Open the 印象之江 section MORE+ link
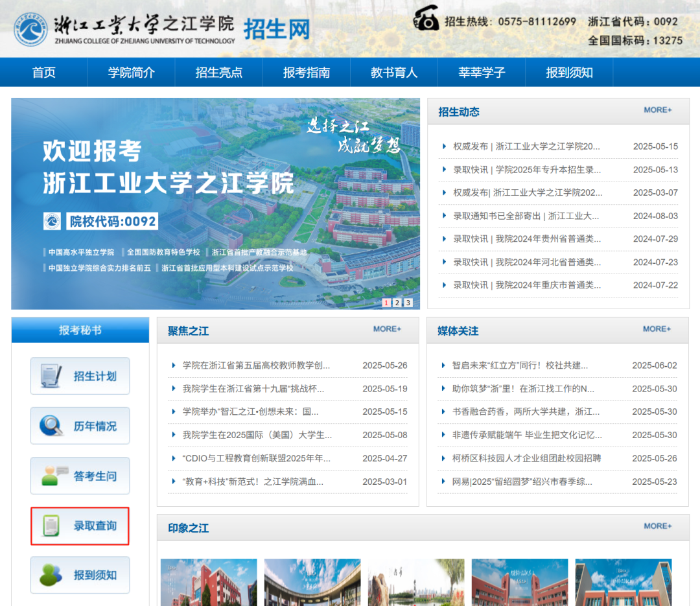Image resolution: width=700 pixels, height=606 pixels. point(657,526)
